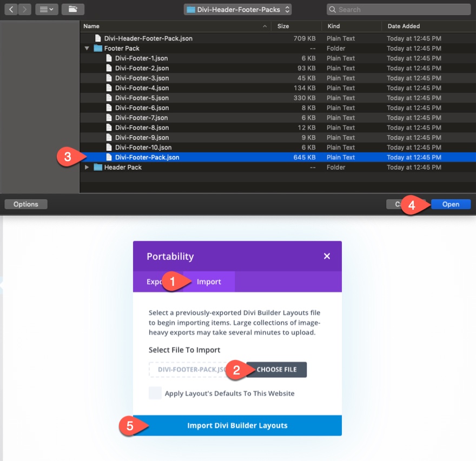Viewport: 476px width, 461px height.
Task: Click Import Divi Builder Layouts button
Action: tap(237, 425)
